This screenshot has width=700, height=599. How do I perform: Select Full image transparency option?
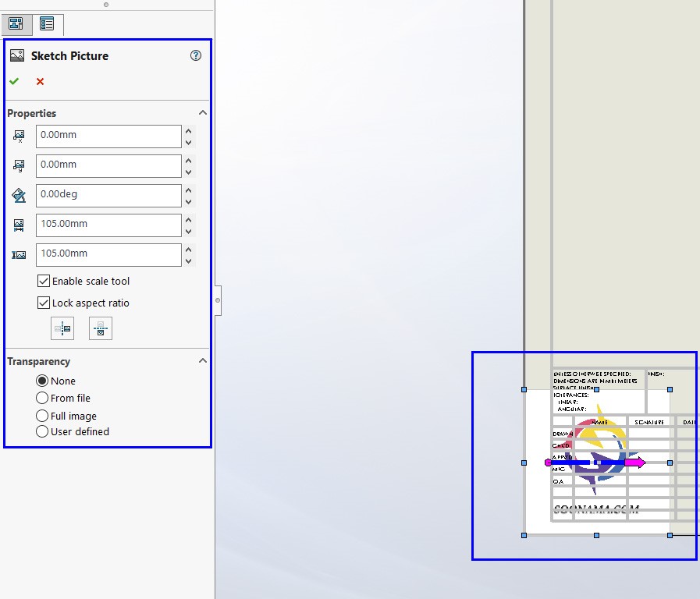(42, 415)
